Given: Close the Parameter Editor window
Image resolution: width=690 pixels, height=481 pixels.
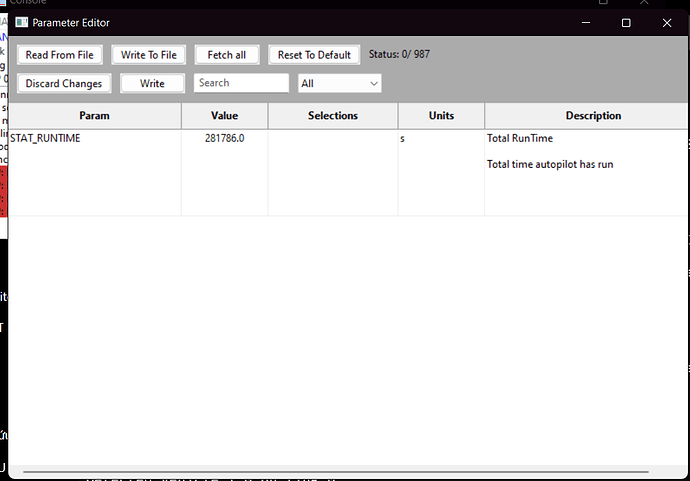Looking at the screenshot, I should [667, 23].
